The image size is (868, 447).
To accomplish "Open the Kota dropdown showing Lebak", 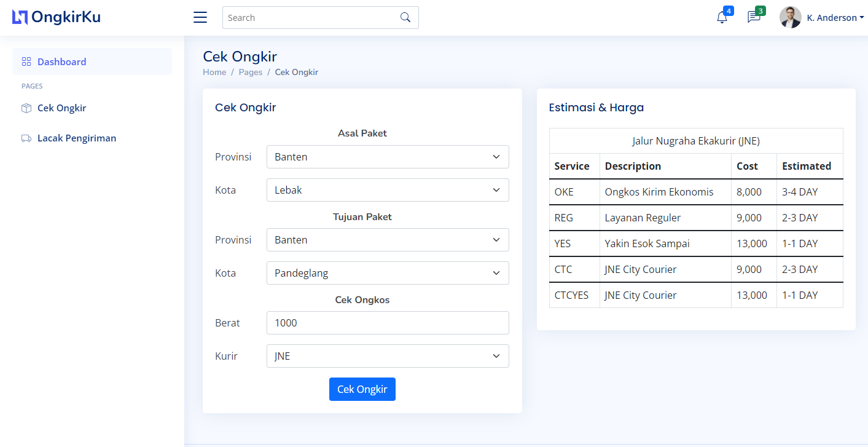I will tap(388, 190).
